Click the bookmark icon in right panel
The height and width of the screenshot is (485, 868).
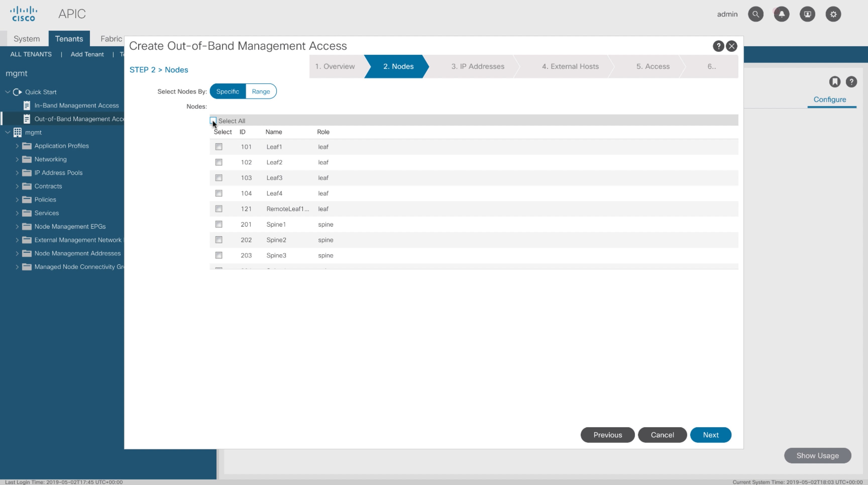click(x=835, y=82)
